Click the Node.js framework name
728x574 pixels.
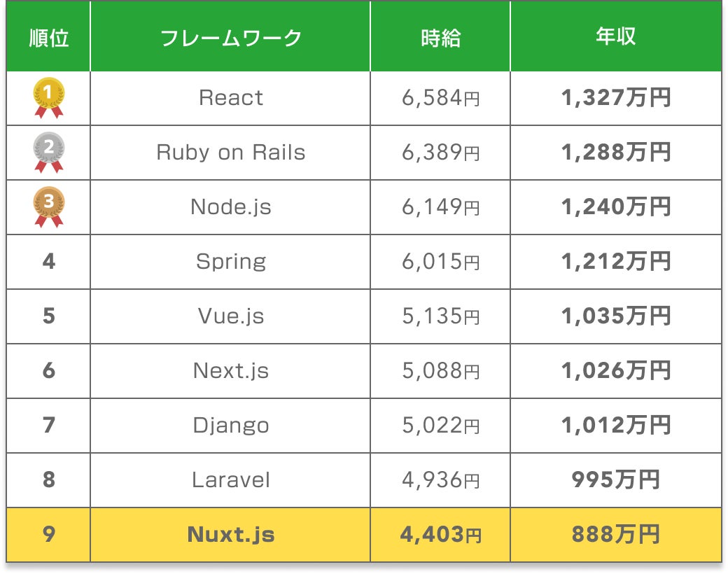[x=230, y=207]
